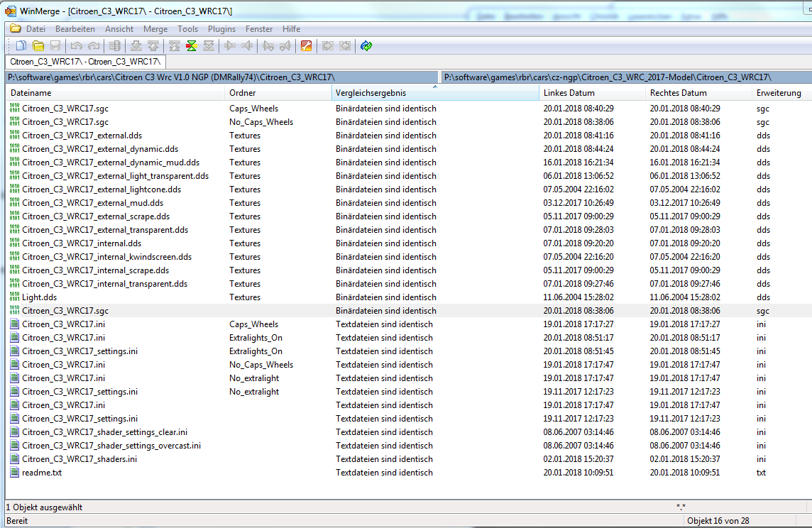The image size is (812, 528).
Task: Select Citroen_C3_WRC17_external_mud.dds row
Action: coord(409,203)
